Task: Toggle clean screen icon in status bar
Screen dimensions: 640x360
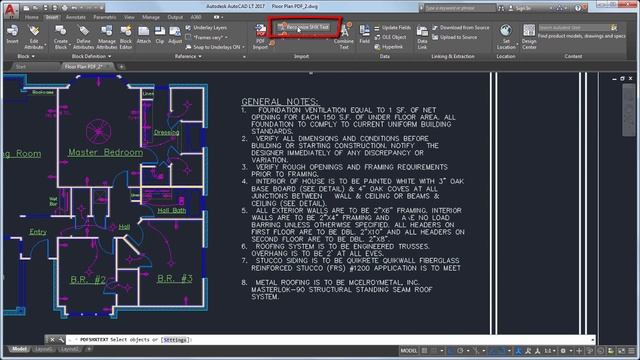Action: pyautogui.click(x=621, y=351)
